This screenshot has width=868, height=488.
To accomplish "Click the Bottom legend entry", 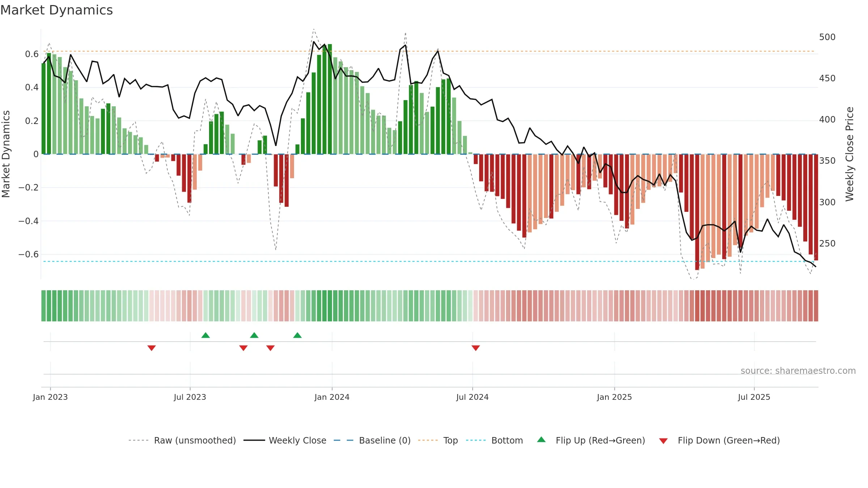I will click(494, 440).
